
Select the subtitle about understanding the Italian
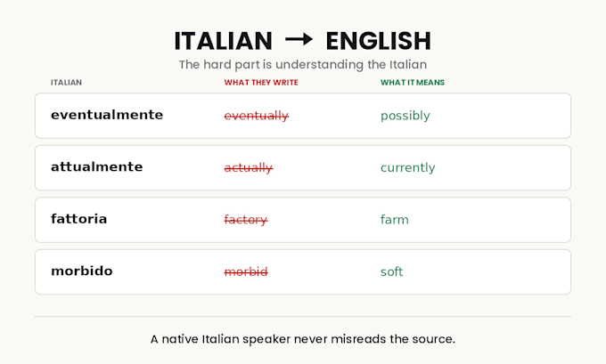click(303, 64)
